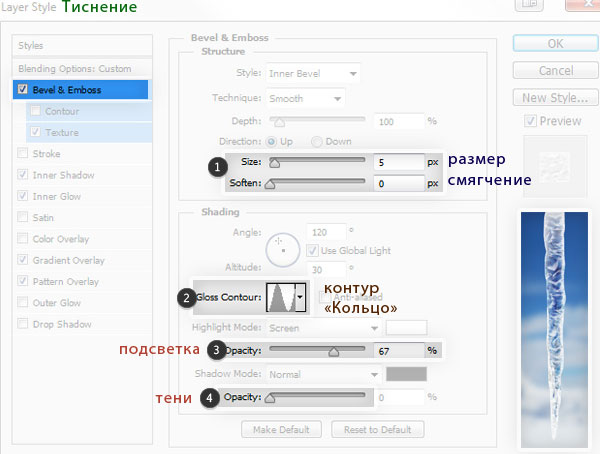Image resolution: width=600 pixels, height=454 pixels.
Task: Click the Make Default button
Action: 281,430
